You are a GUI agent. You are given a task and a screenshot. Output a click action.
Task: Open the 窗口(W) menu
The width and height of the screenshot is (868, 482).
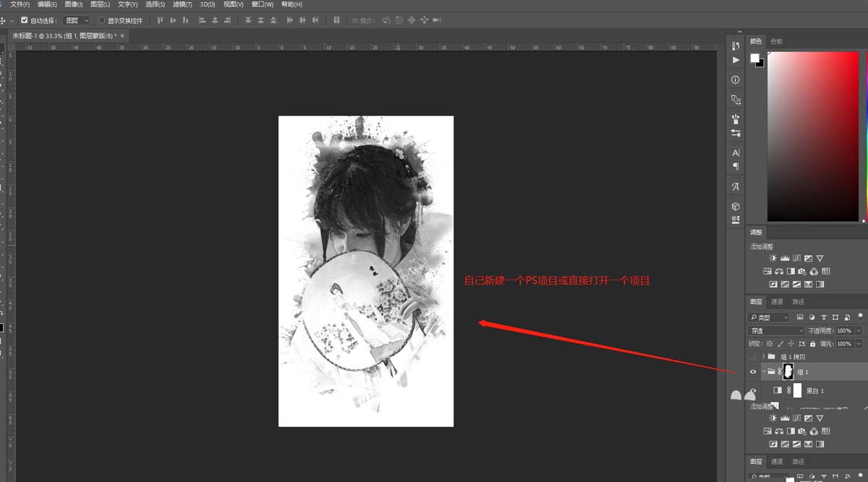click(x=263, y=4)
